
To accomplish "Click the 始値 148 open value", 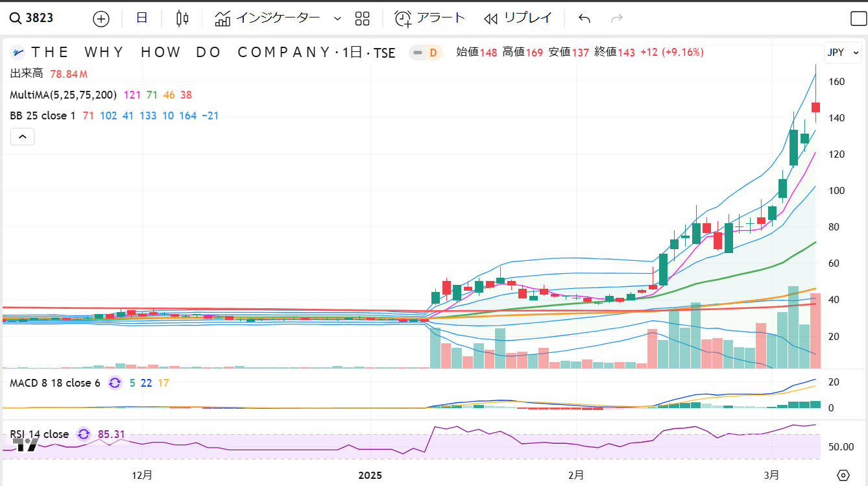I will (477, 53).
